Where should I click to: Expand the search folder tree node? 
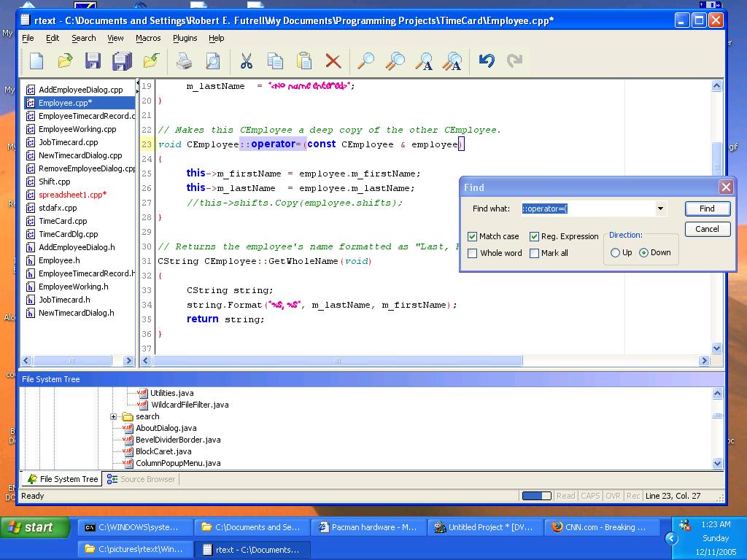point(114,416)
